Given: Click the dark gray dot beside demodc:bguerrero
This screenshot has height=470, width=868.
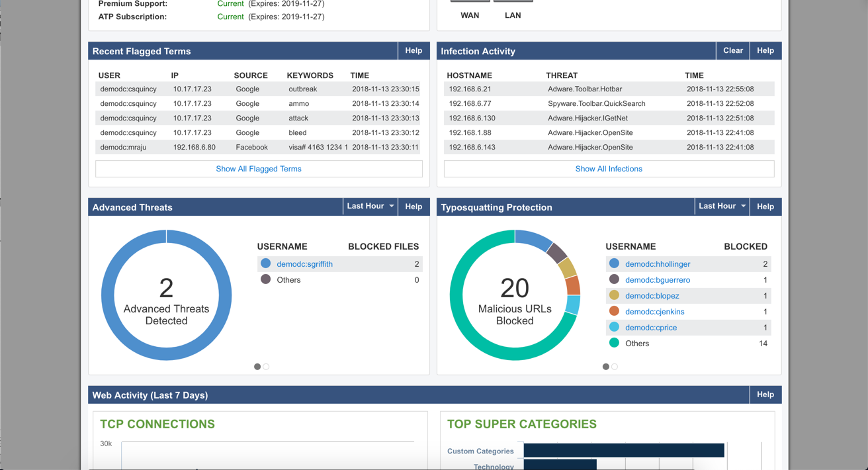Looking at the screenshot, I should [614, 279].
